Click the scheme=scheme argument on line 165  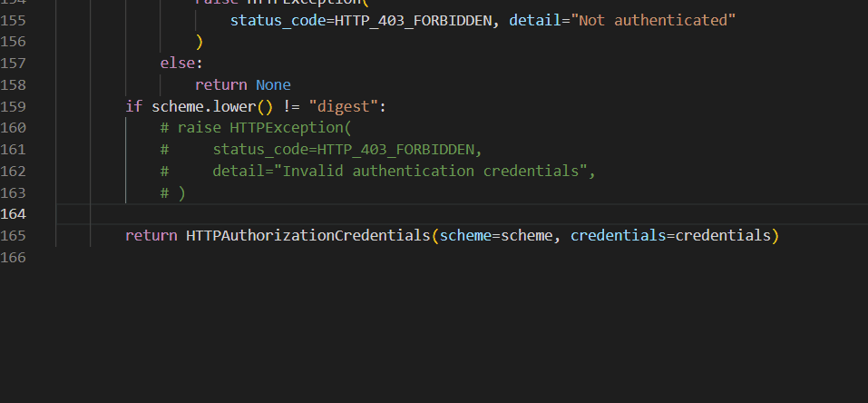[x=496, y=236]
